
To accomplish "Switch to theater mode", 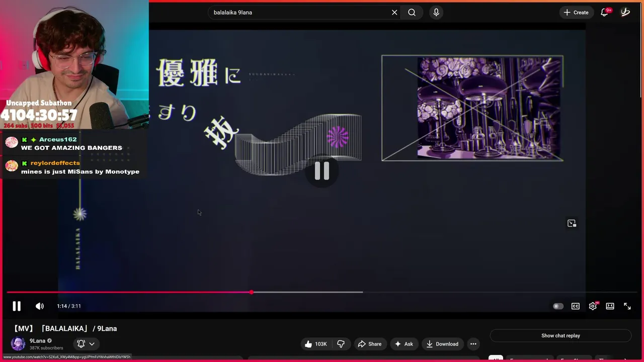I will tap(610, 306).
